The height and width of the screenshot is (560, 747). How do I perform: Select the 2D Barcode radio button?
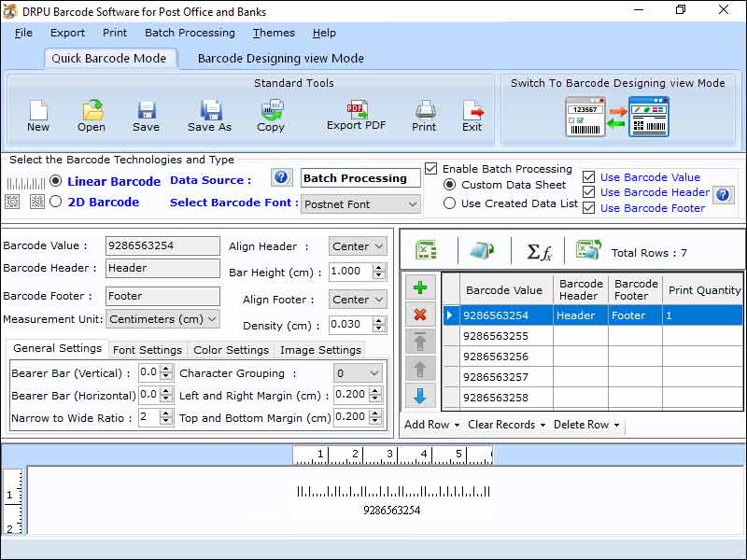tap(56, 202)
